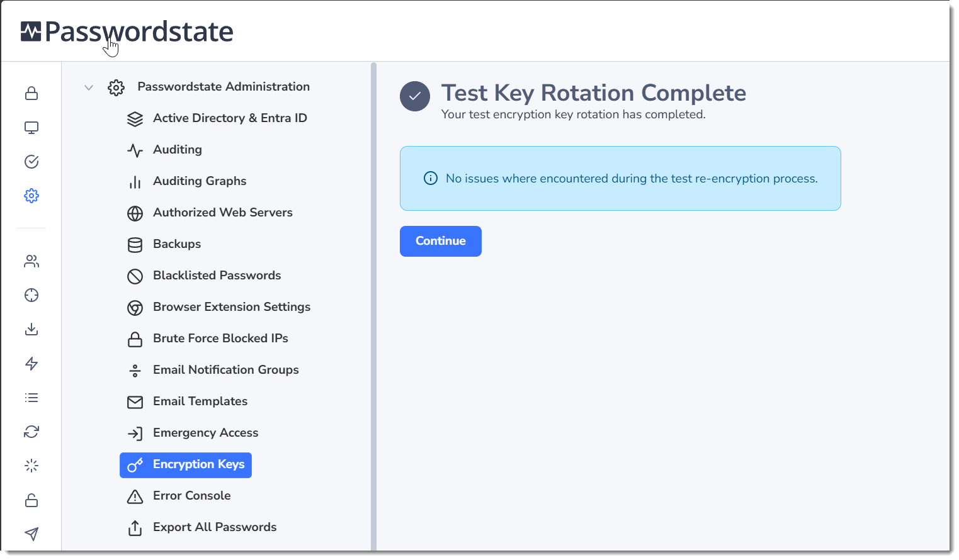Open the Error Console

pyautogui.click(x=191, y=496)
